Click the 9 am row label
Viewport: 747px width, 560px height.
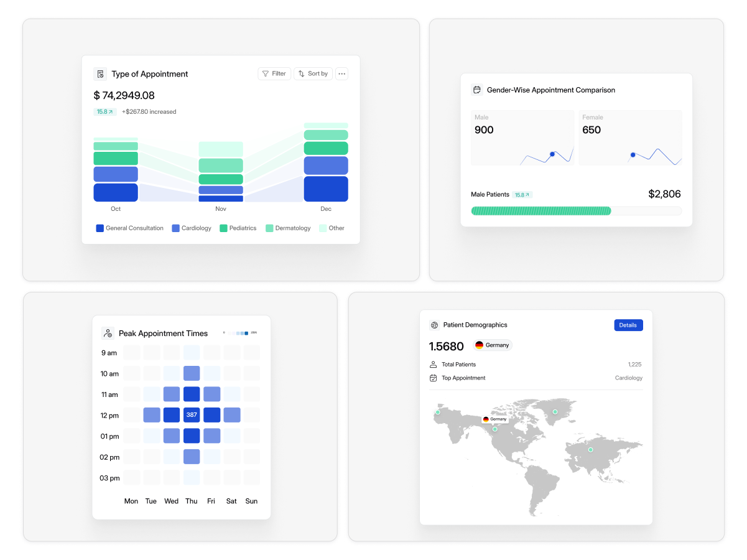click(x=109, y=353)
